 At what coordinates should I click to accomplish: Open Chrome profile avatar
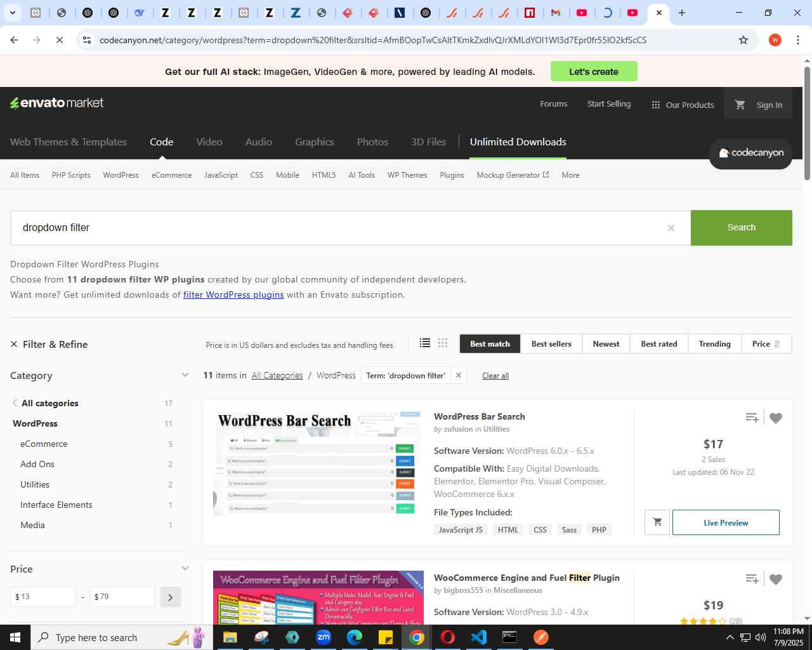[775, 40]
